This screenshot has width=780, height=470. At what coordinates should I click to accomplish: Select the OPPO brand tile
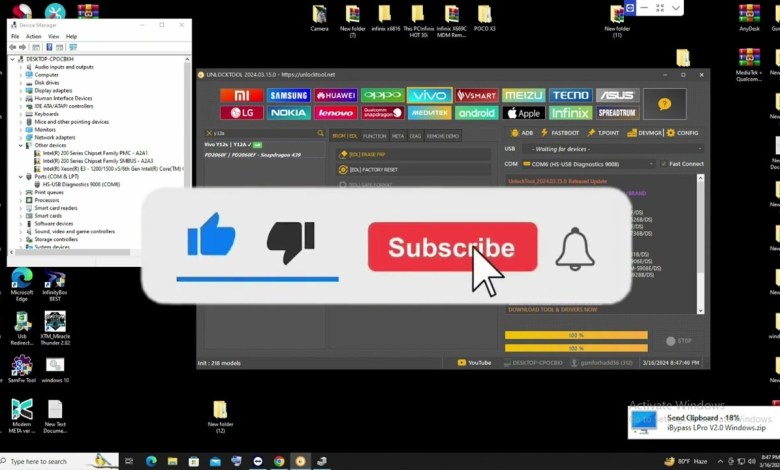click(x=383, y=95)
